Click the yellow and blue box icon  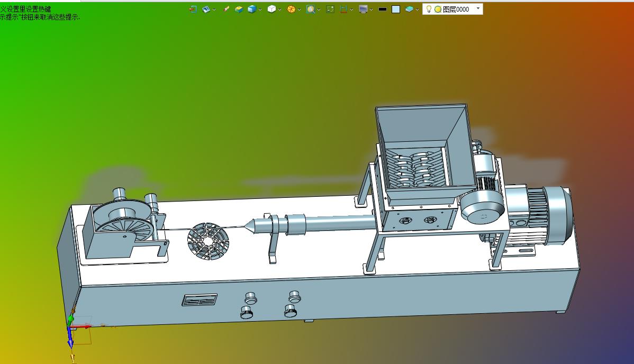tap(239, 9)
